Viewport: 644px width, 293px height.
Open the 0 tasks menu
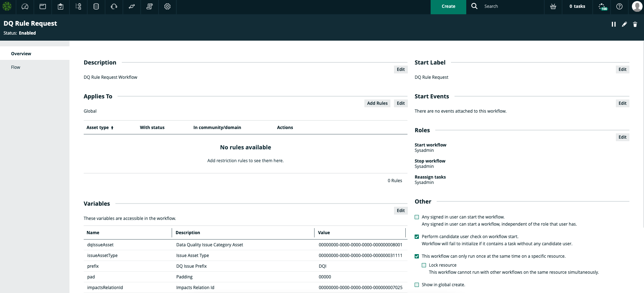pos(577,6)
